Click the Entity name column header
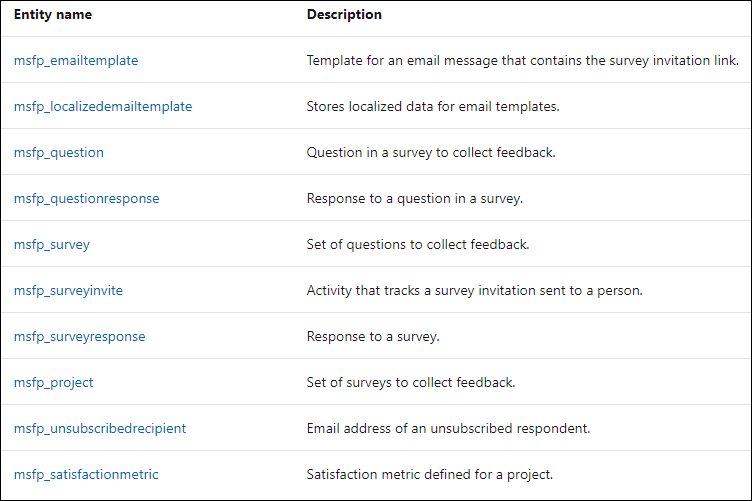This screenshot has width=752, height=501. coord(53,14)
